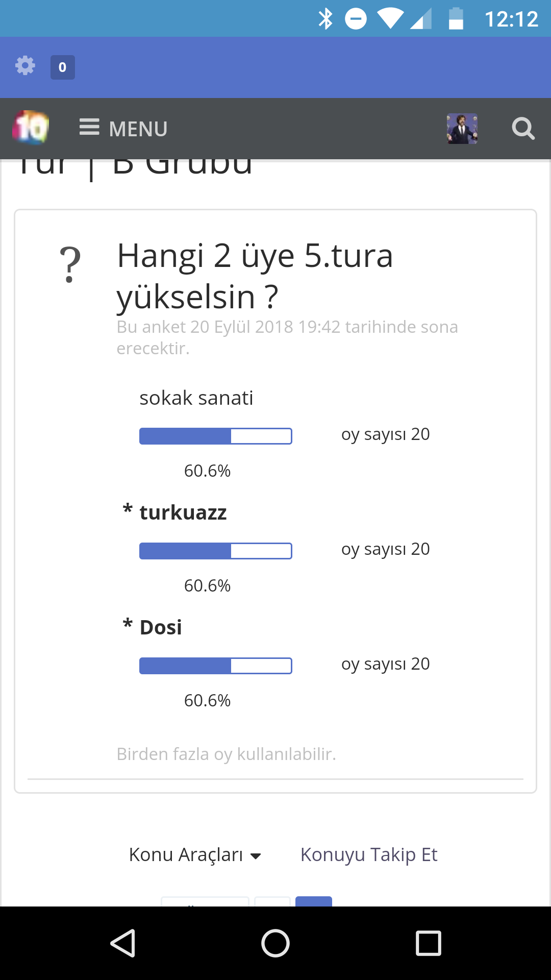Select the sokak sanati poll option
The image size is (551, 980).
196,398
